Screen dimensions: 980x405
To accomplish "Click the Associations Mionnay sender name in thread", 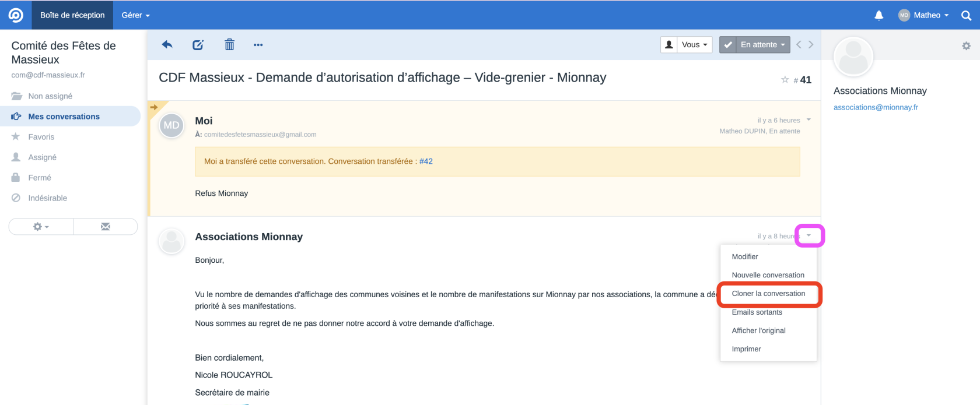I will [249, 237].
